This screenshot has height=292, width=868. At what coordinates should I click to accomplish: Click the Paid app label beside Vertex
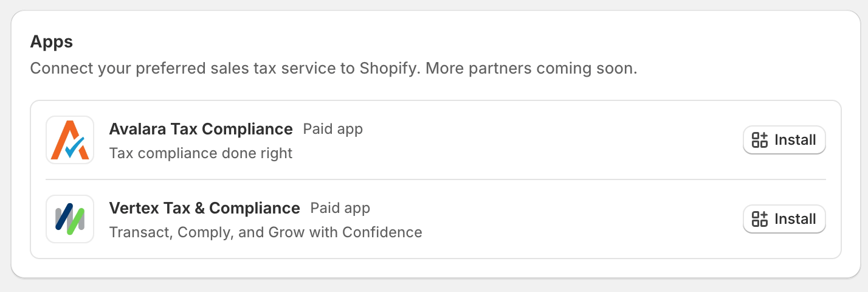pos(340,208)
